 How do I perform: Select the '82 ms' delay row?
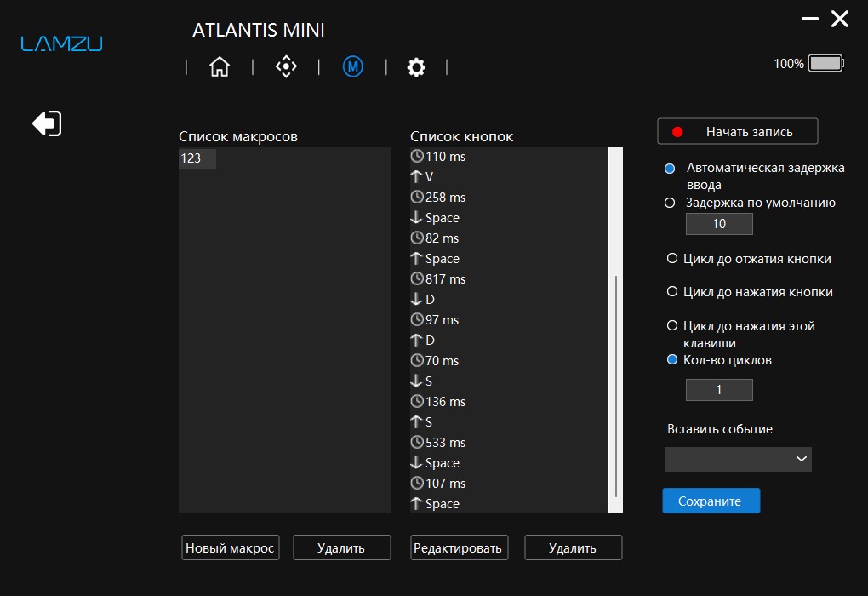[x=509, y=238]
